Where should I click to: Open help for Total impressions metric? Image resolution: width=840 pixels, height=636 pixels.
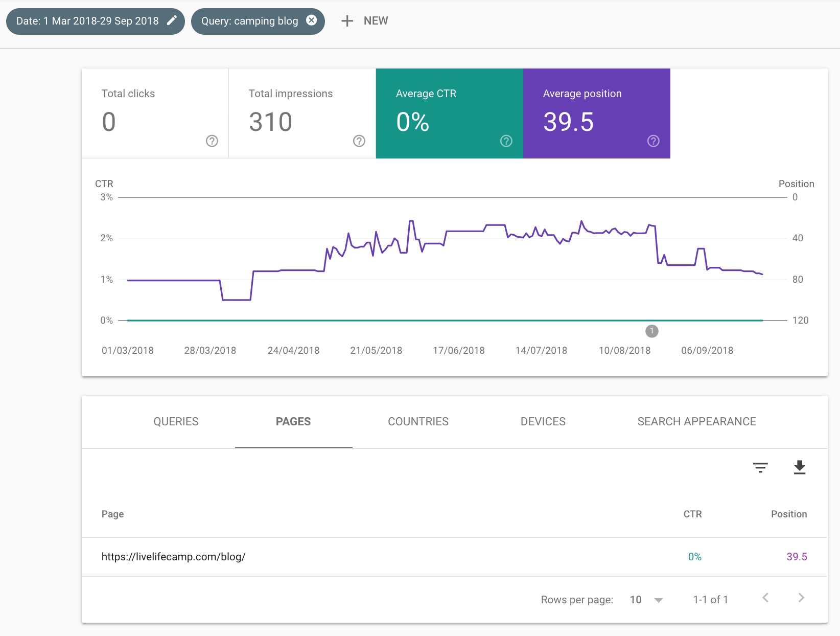(x=359, y=141)
